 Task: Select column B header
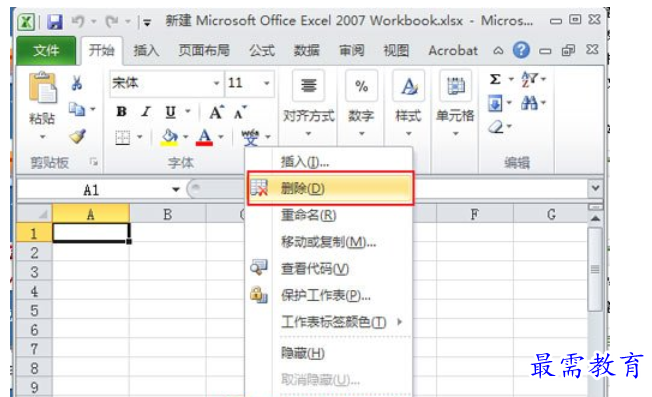coord(168,215)
